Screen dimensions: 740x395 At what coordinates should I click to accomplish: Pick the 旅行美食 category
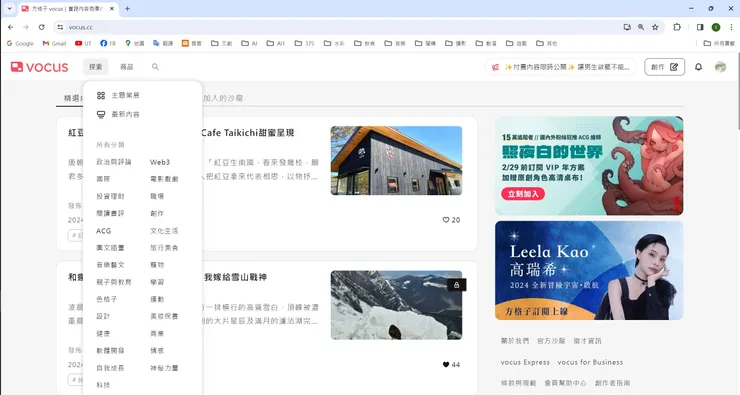[164, 248]
